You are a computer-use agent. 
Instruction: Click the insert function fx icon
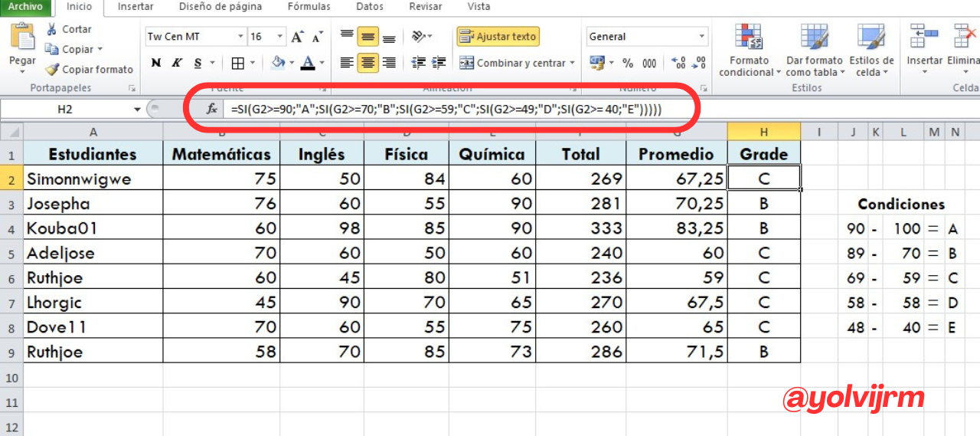pos(212,110)
